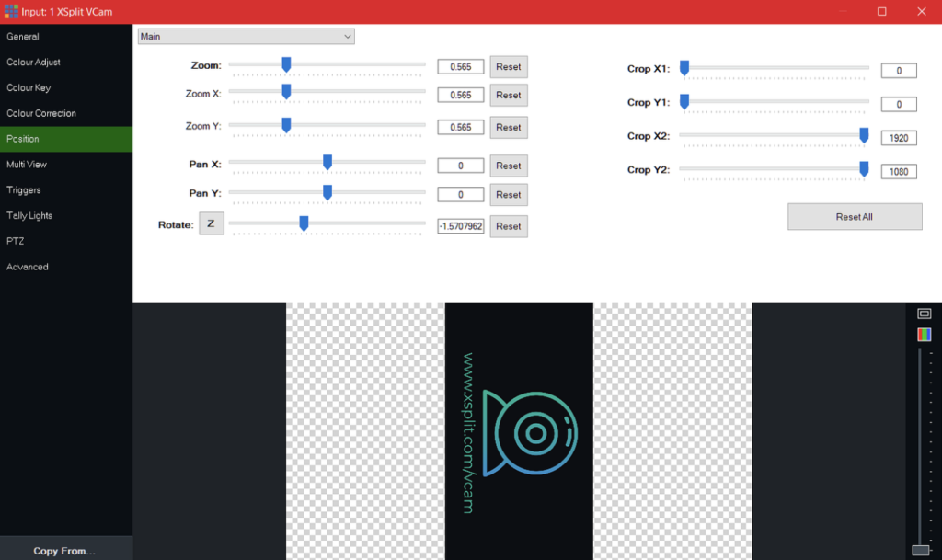Viewport: 942px width, 560px height.
Task: Click the Zoom Y slider handle
Action: 287,125
